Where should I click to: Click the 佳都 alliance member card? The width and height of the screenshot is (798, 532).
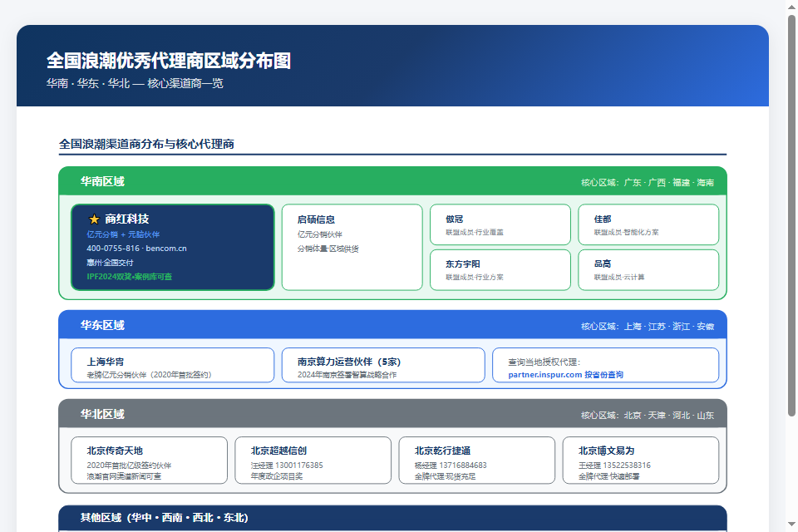[648, 224]
